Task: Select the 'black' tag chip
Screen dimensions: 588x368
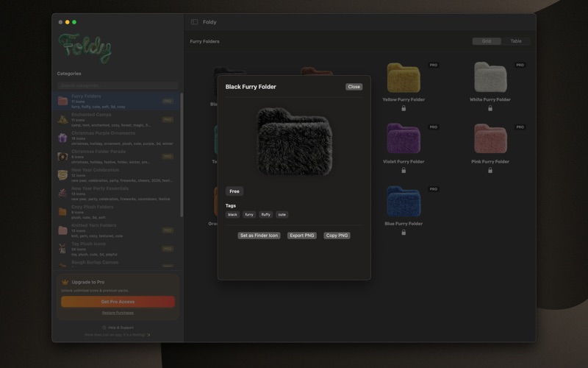Action: [x=232, y=214]
